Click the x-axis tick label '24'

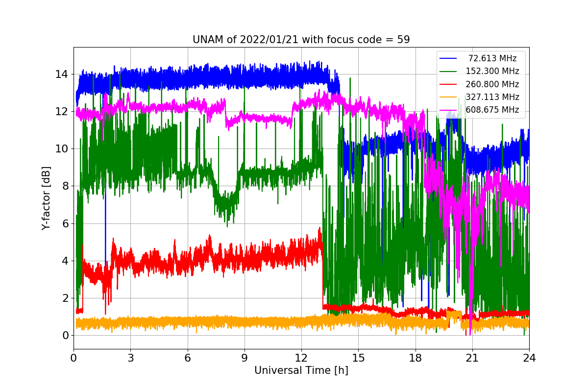point(529,358)
